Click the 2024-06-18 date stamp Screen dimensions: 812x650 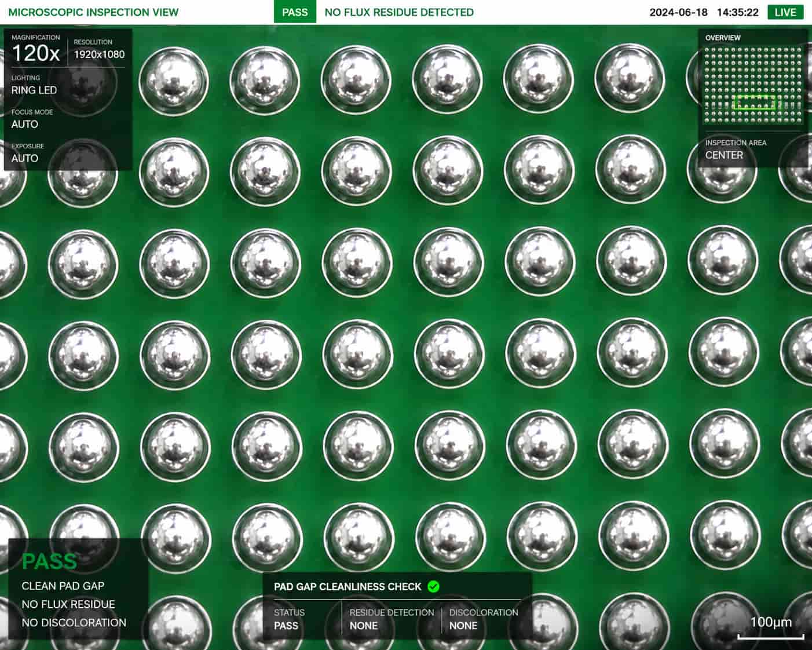click(678, 12)
